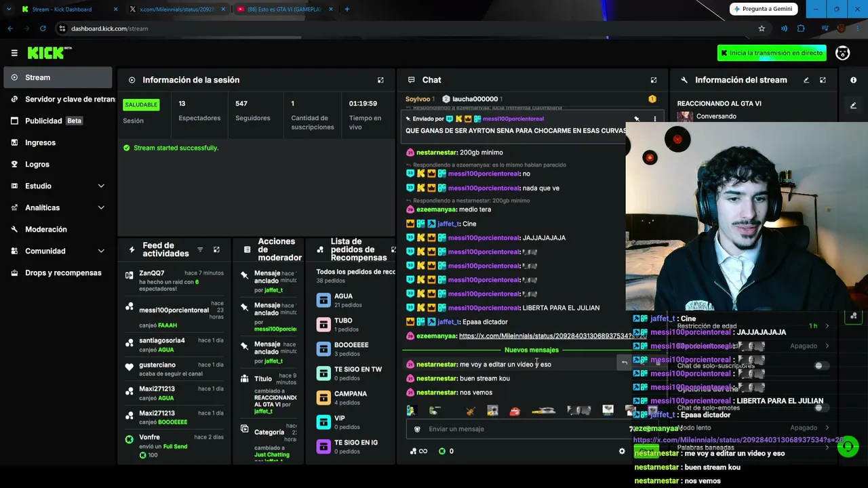Screen dimensions: 868x488
Task: Edit the Información del stream details
Action: click(806, 80)
